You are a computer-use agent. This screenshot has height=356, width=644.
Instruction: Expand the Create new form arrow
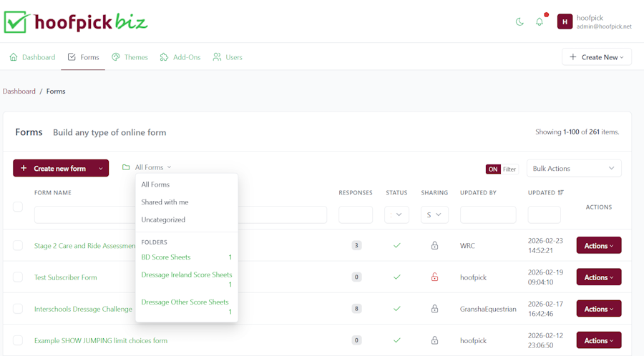tap(101, 169)
